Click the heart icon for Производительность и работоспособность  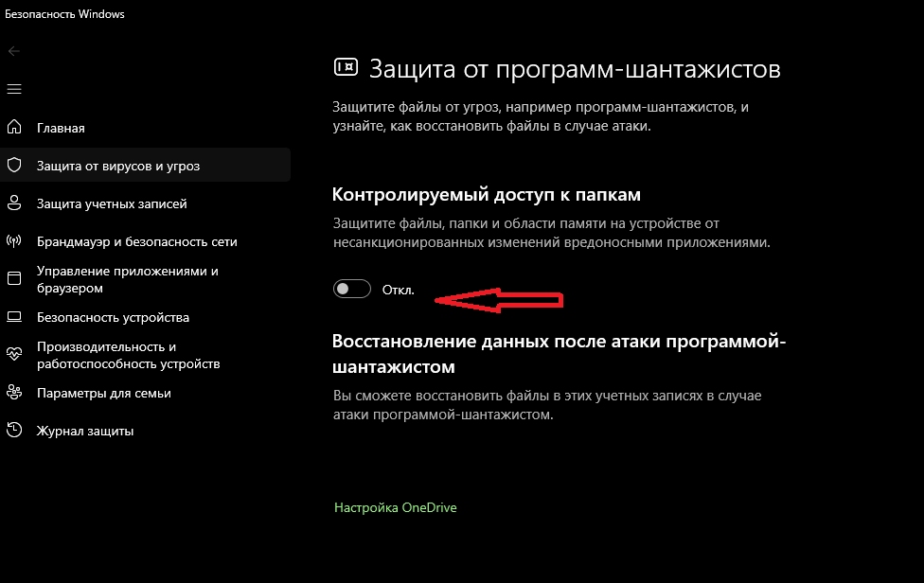(x=14, y=355)
